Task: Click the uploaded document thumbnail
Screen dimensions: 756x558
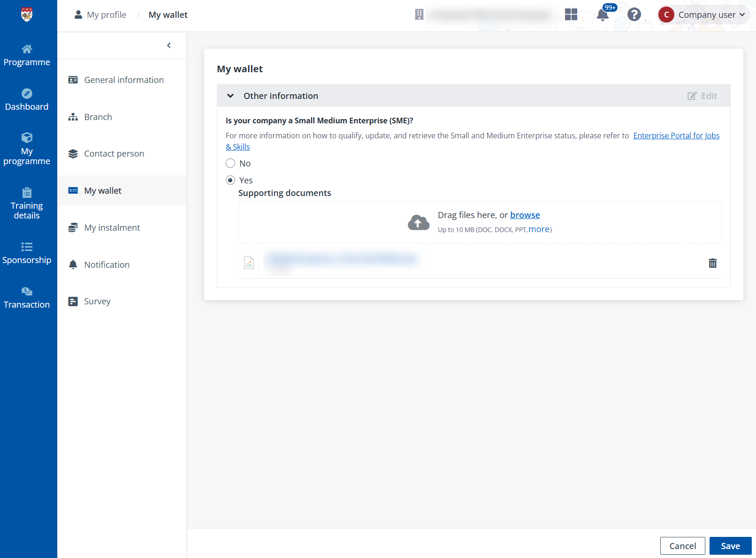Action: pyautogui.click(x=249, y=263)
